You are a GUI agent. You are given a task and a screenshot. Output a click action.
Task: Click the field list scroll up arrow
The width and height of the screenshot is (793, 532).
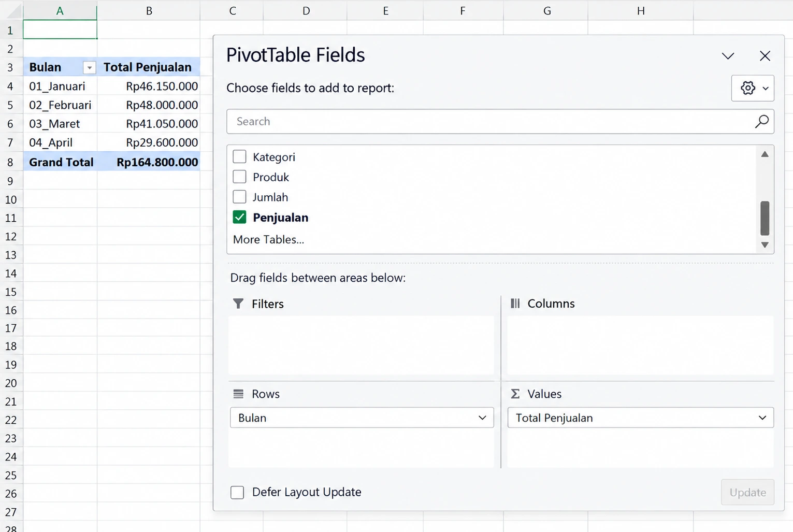[765, 154]
